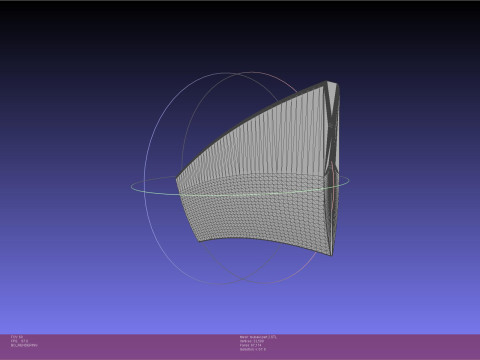Click the faces count line in the info bar

pyautogui.click(x=251, y=345)
